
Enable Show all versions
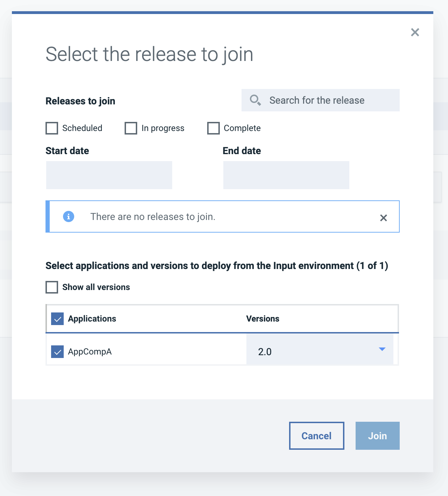coord(51,287)
